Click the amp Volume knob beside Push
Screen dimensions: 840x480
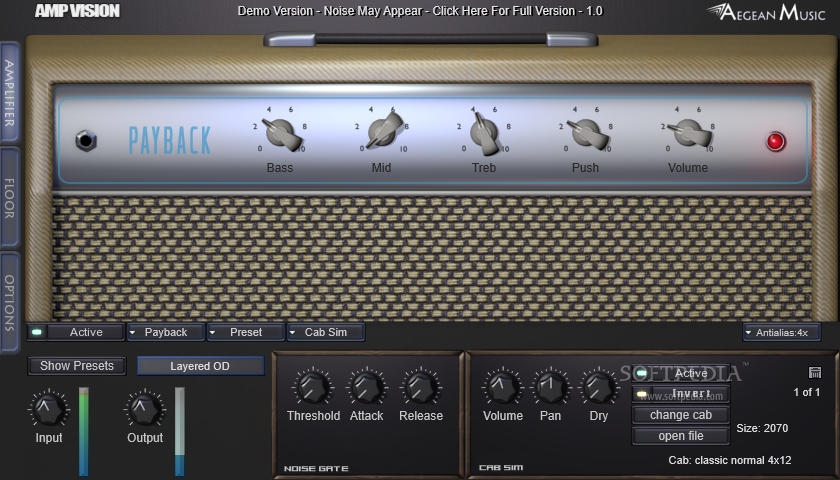(x=688, y=133)
